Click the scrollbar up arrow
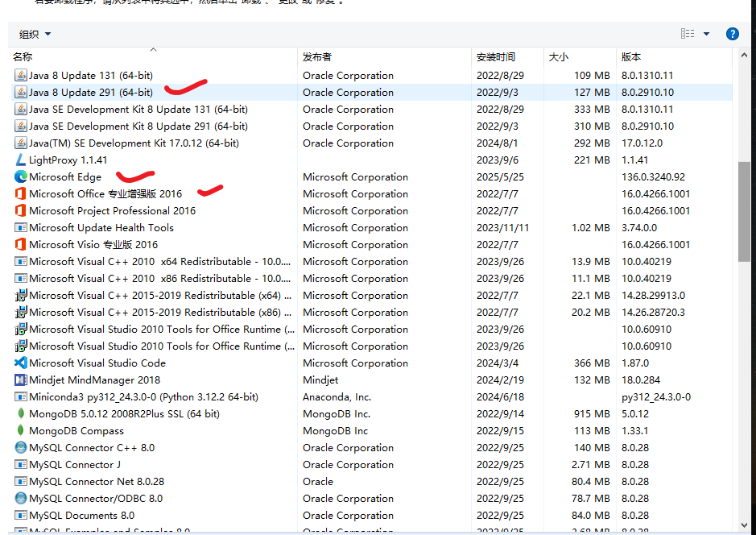Viewport: 756px width, 535px height. tap(744, 56)
